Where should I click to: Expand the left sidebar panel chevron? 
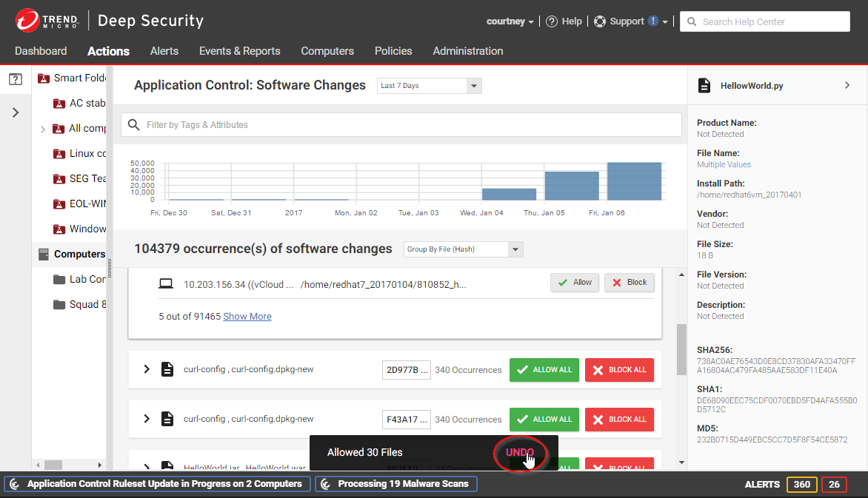pos(16,112)
